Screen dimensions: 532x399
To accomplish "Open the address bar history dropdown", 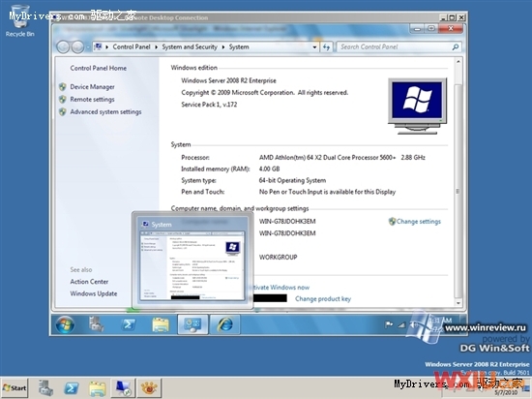I will [x=315, y=46].
